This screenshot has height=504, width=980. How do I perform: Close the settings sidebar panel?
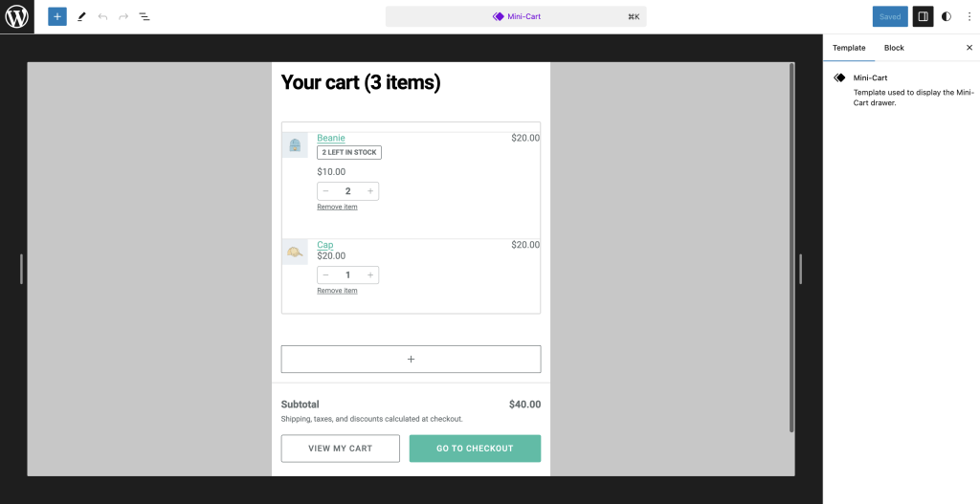pos(969,48)
